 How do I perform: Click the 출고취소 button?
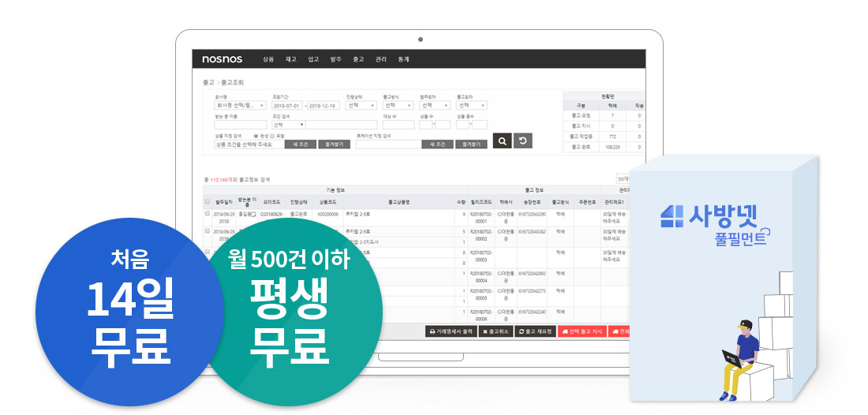(496, 331)
